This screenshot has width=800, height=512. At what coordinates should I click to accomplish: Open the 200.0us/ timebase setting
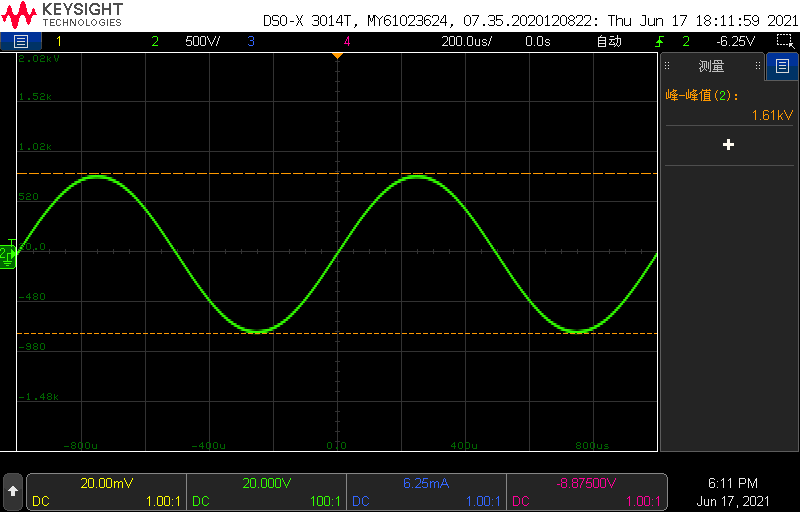466,41
